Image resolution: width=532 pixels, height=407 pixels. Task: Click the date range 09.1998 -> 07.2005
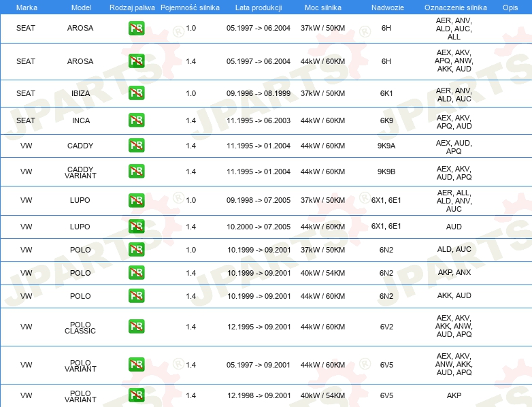(x=259, y=200)
